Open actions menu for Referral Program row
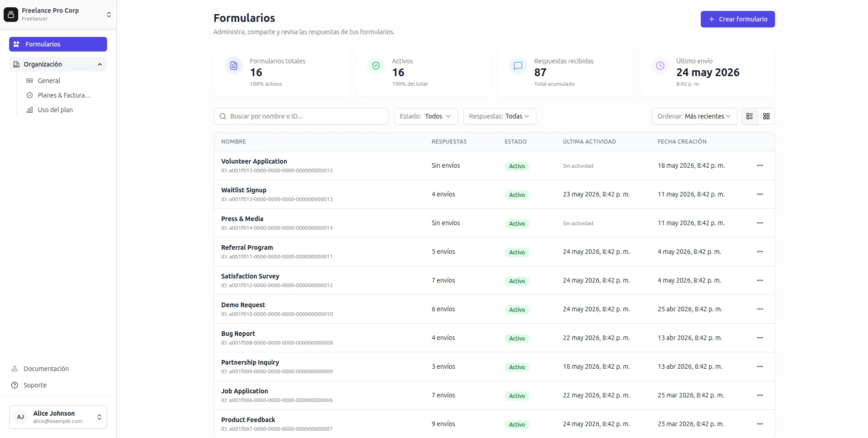868x438 pixels. point(760,252)
